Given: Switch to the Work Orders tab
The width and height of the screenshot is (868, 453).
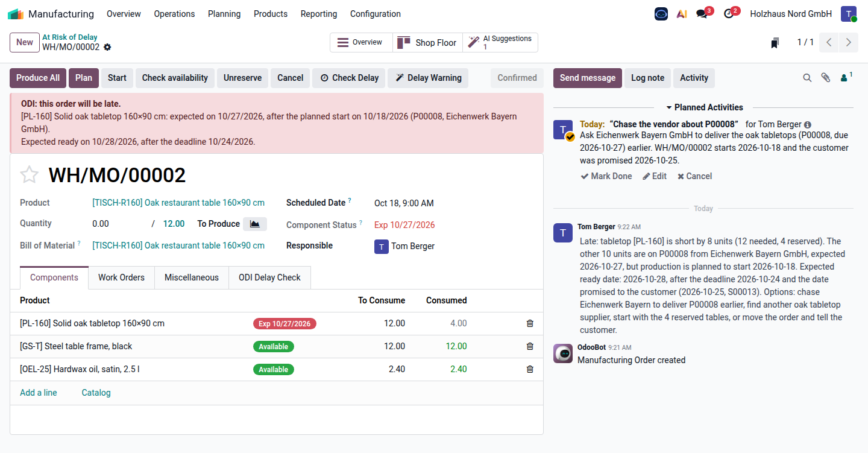Looking at the screenshot, I should click(121, 277).
